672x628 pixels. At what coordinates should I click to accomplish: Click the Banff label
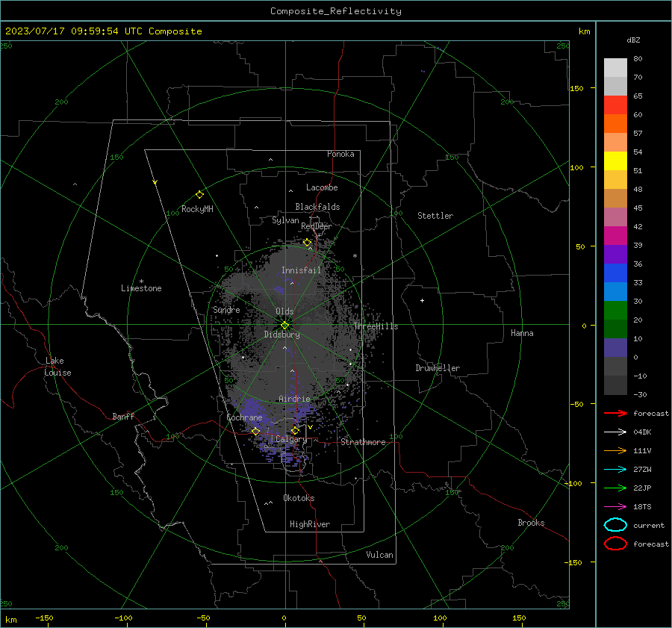click(123, 416)
